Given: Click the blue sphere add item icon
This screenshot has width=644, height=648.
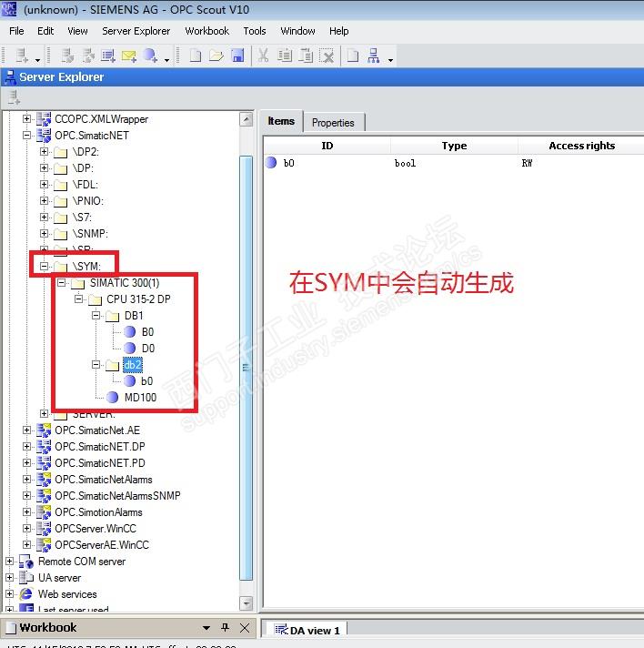Looking at the screenshot, I should [x=150, y=56].
